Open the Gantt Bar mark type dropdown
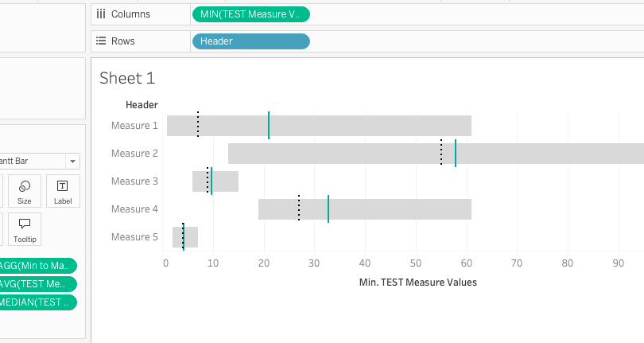 pyautogui.click(x=72, y=160)
